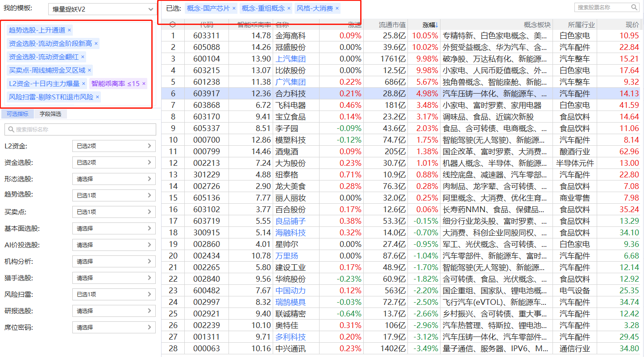The width and height of the screenshot is (644, 357).
Task: Select the 奥特佳 stock name
Action: [287, 325]
